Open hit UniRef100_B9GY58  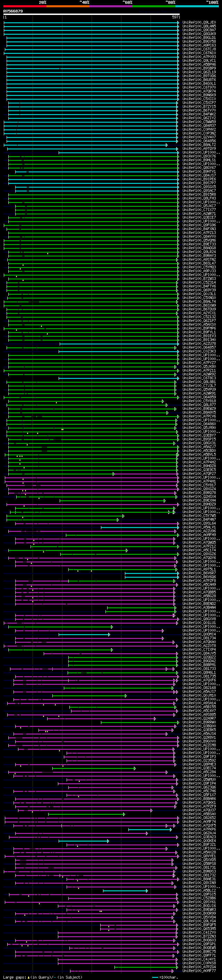point(199,41)
